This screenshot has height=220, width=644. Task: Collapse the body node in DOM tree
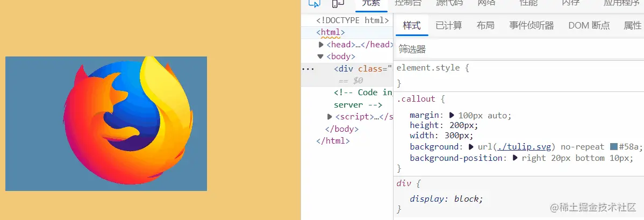pyautogui.click(x=321, y=56)
